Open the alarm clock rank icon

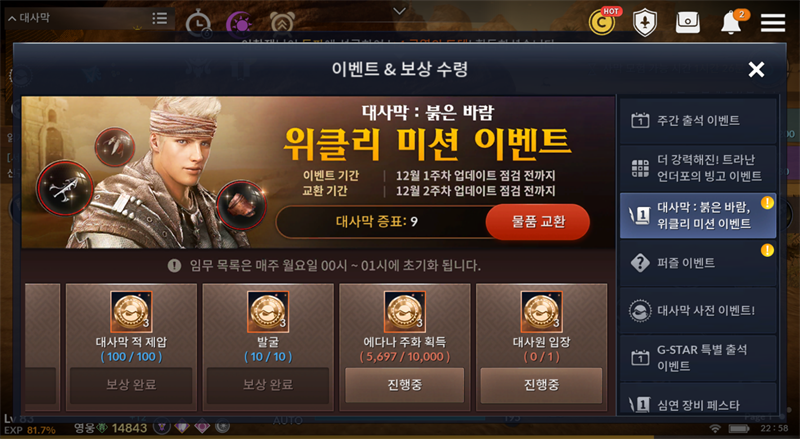[281, 22]
